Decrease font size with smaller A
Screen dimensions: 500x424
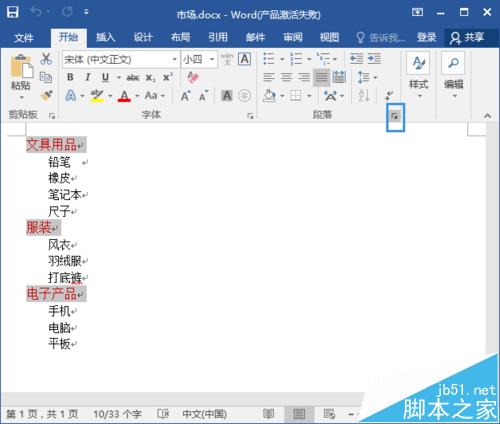[203, 96]
